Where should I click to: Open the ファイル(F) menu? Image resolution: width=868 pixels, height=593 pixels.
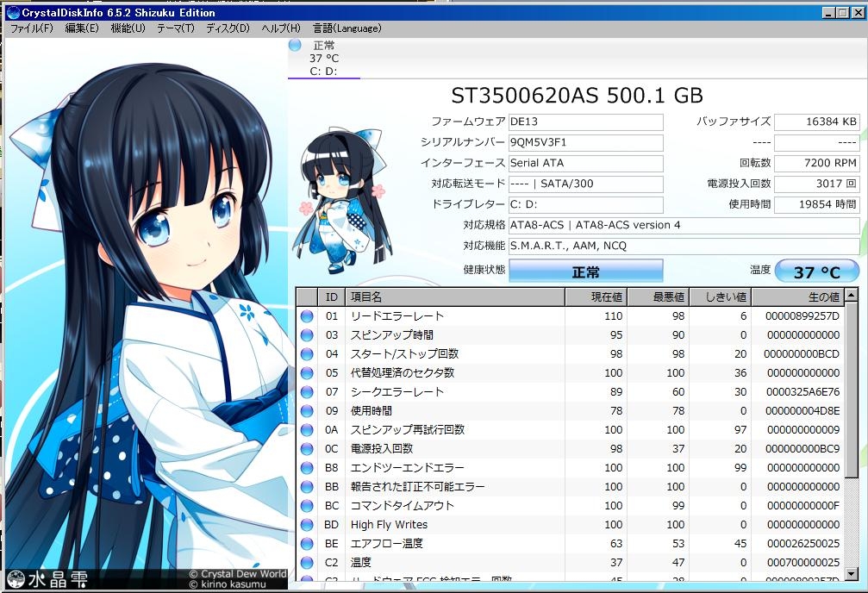32,28
